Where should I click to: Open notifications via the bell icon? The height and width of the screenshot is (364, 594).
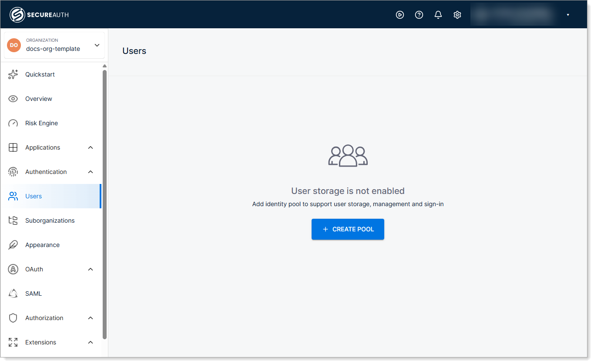[438, 14]
